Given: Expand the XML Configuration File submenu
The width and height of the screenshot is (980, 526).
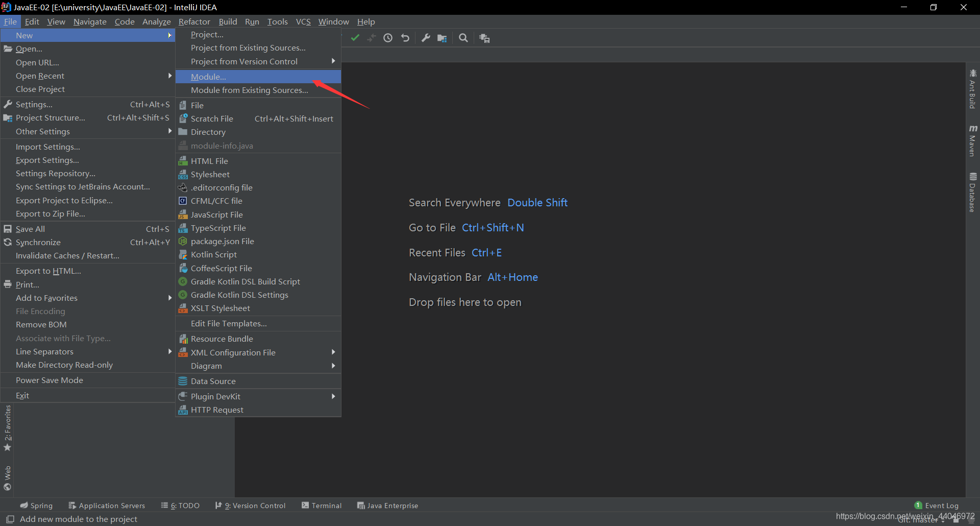Looking at the screenshot, I should 258,352.
